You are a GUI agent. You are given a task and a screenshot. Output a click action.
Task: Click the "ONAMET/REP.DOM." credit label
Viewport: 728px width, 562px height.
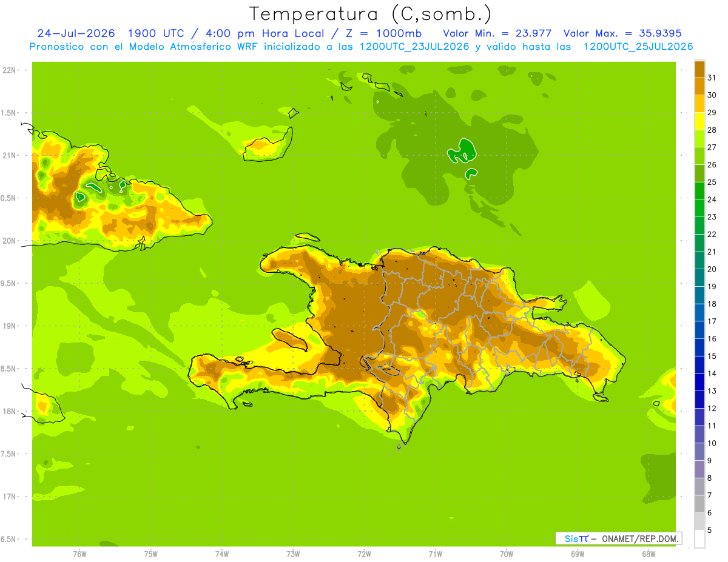point(640,538)
